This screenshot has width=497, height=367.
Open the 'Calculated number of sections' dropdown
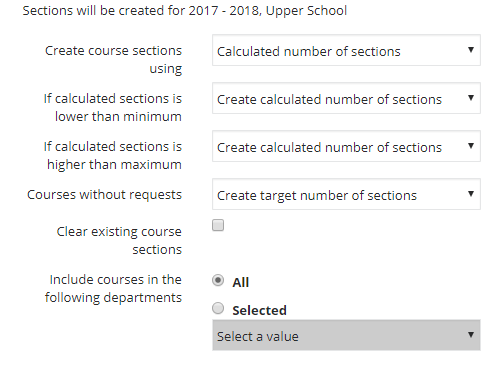pyautogui.click(x=346, y=50)
